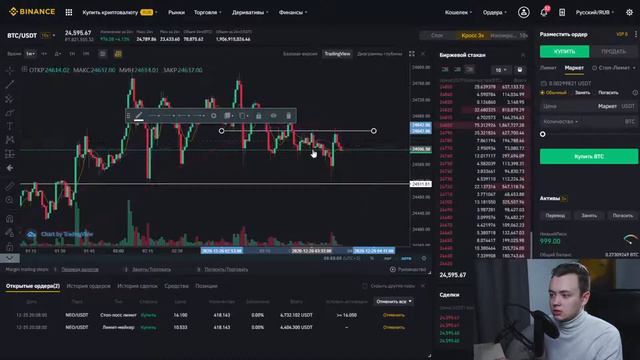640x360 pixels.
Task: Expand the Buy Crypto menu
Action: (120, 12)
